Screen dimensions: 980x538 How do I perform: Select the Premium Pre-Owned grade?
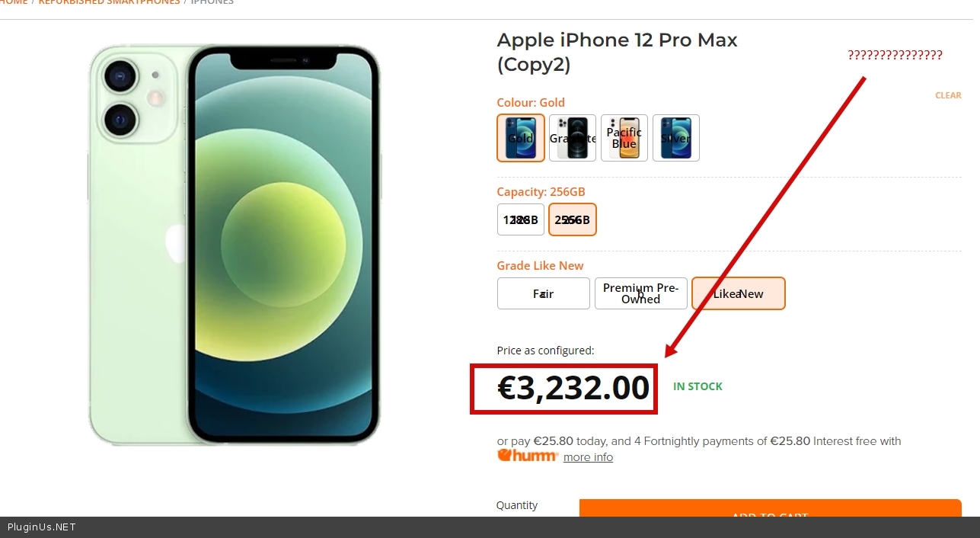click(x=641, y=293)
